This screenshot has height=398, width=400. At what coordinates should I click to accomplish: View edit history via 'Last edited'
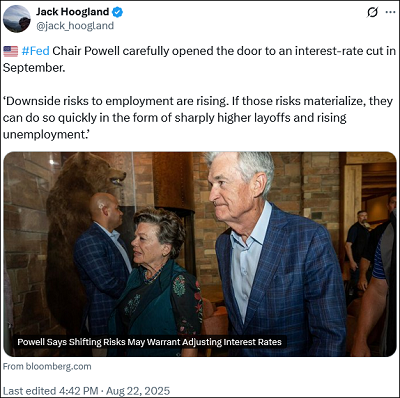click(x=29, y=391)
